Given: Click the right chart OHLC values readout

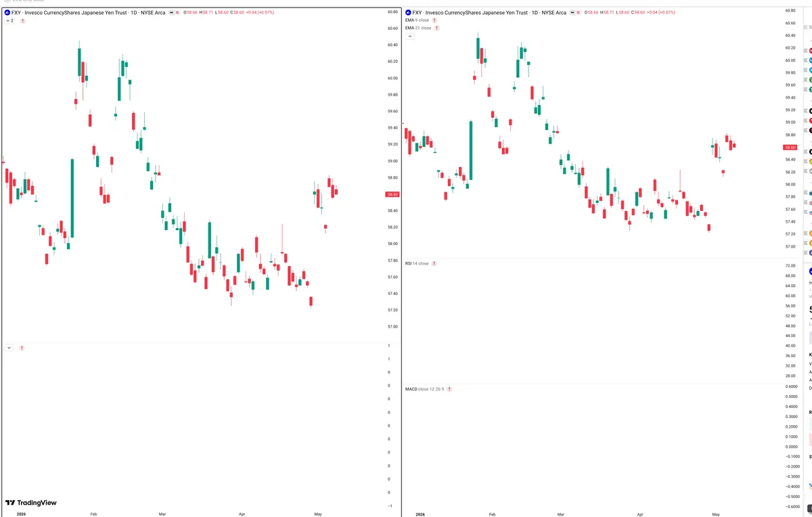Looking at the screenshot, I should click(x=631, y=12).
